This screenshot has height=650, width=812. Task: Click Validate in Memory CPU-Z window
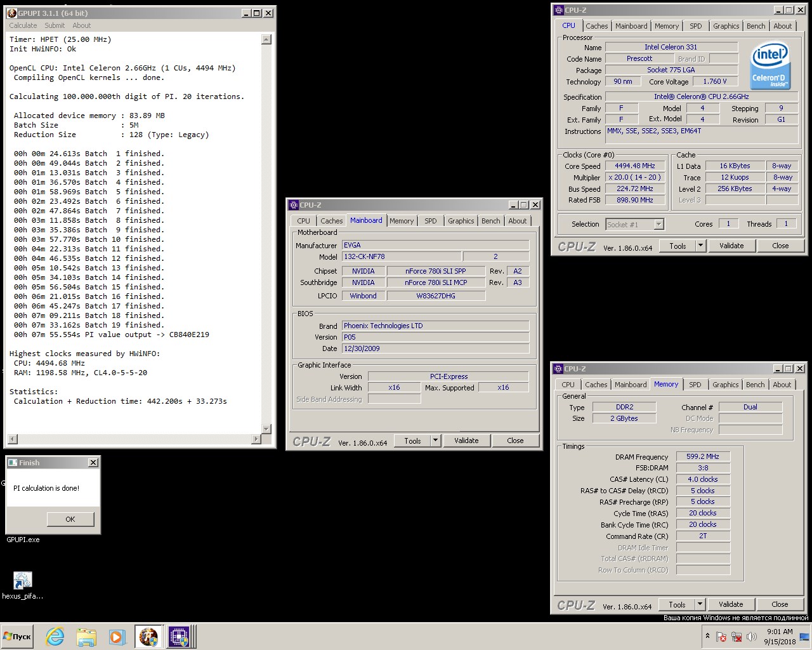[x=731, y=604]
